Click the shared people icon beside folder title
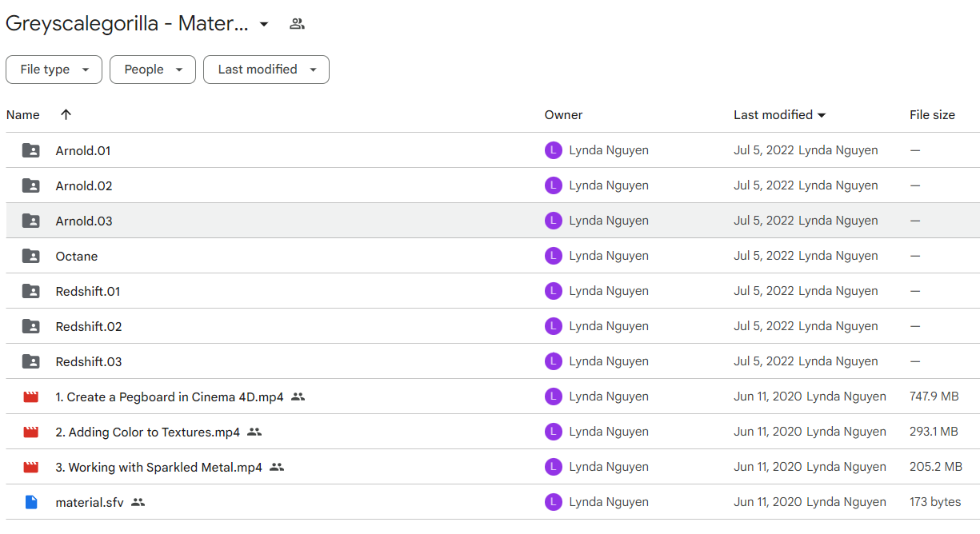The width and height of the screenshot is (980, 534). pos(298,24)
